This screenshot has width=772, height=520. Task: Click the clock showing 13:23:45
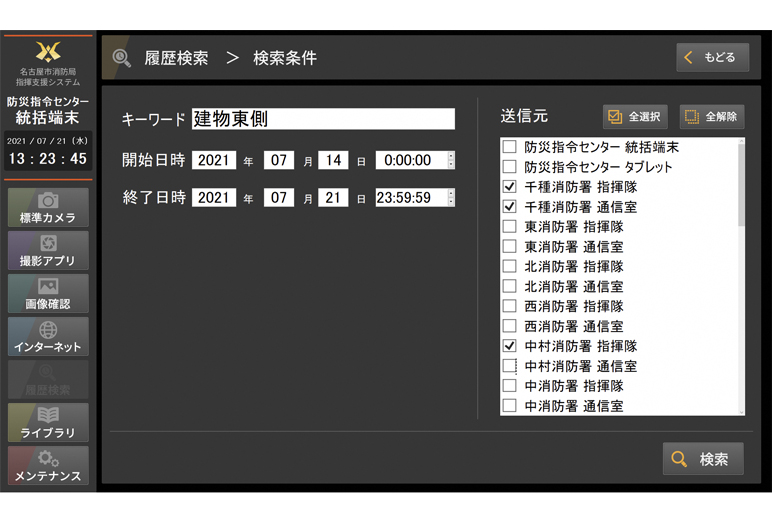pyautogui.click(x=48, y=159)
